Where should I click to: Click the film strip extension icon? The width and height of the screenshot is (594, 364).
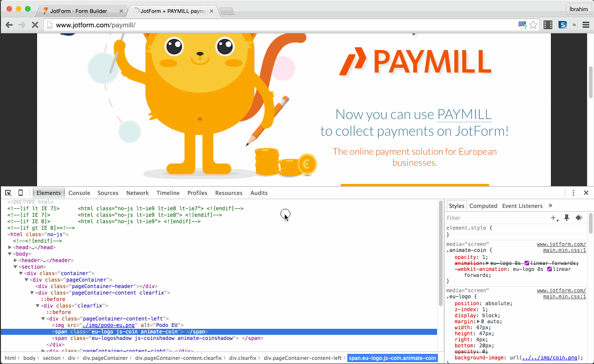(548, 25)
